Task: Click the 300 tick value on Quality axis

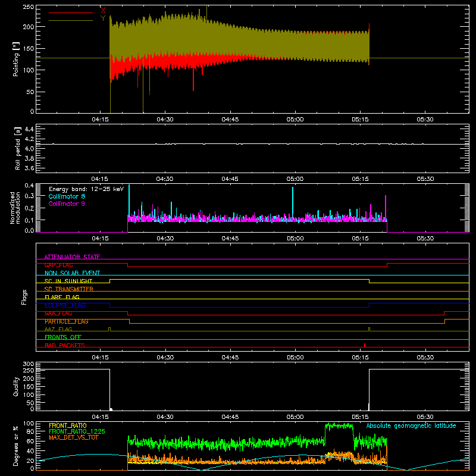Action: pyautogui.click(x=29, y=364)
